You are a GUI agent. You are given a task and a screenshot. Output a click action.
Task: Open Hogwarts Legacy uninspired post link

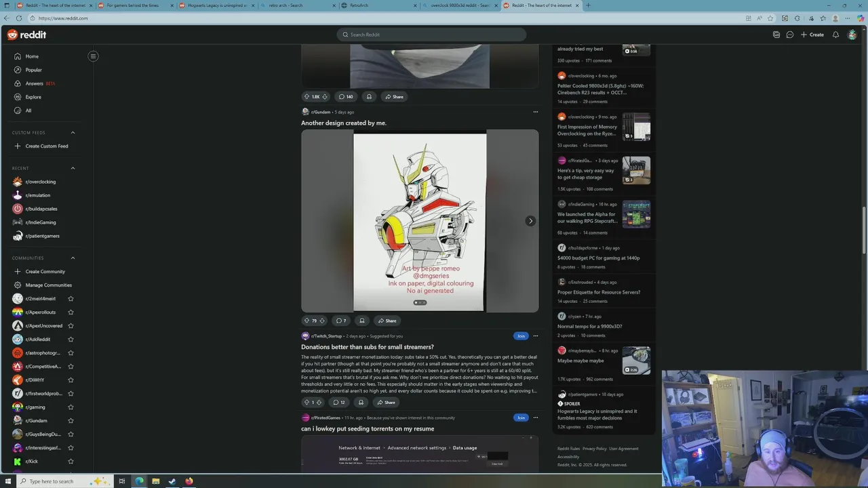597,414
